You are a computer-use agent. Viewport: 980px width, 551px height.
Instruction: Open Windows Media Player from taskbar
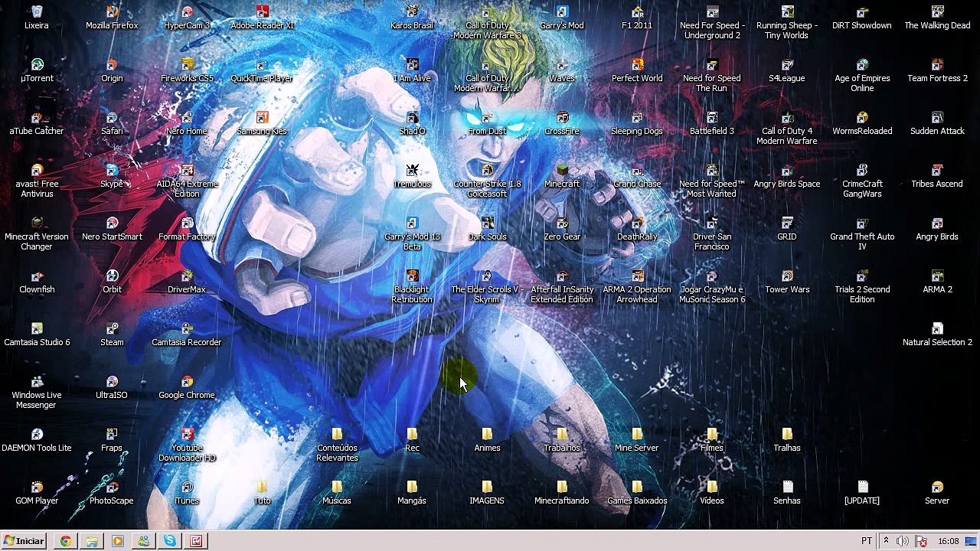118,541
